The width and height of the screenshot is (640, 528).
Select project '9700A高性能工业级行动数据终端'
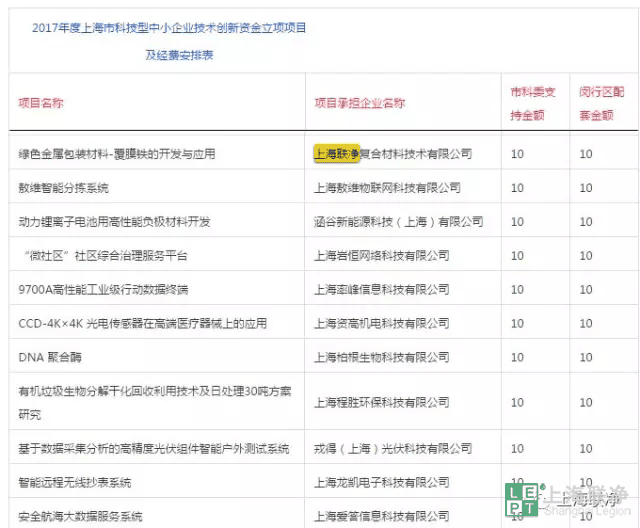103,289
